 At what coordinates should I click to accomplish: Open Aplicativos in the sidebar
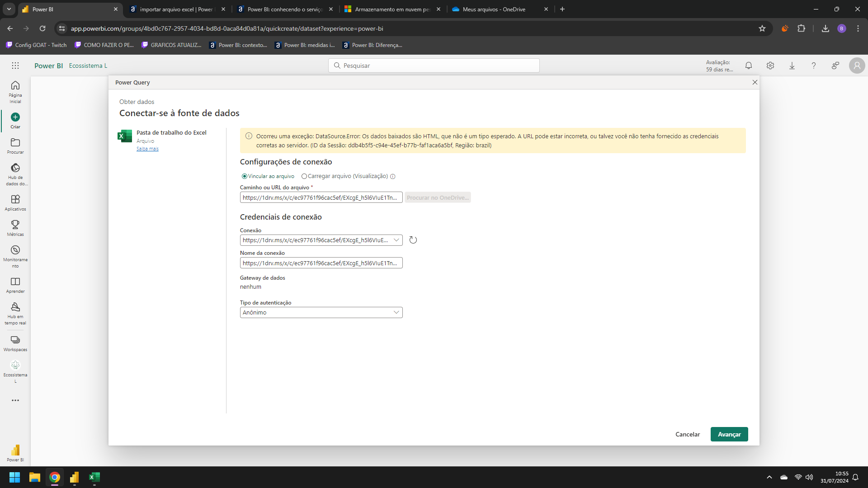(x=15, y=203)
